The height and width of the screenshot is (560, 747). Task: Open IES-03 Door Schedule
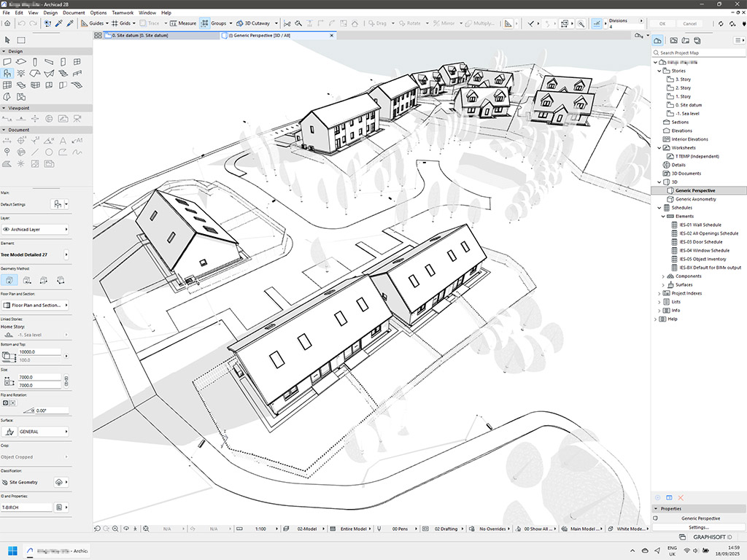tap(700, 242)
